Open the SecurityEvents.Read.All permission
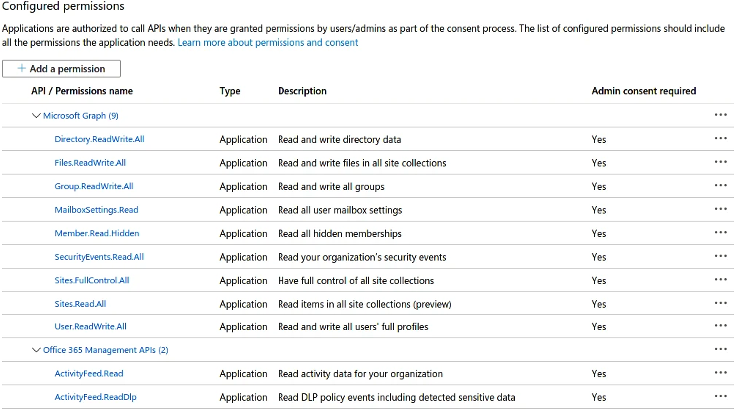 (x=99, y=257)
